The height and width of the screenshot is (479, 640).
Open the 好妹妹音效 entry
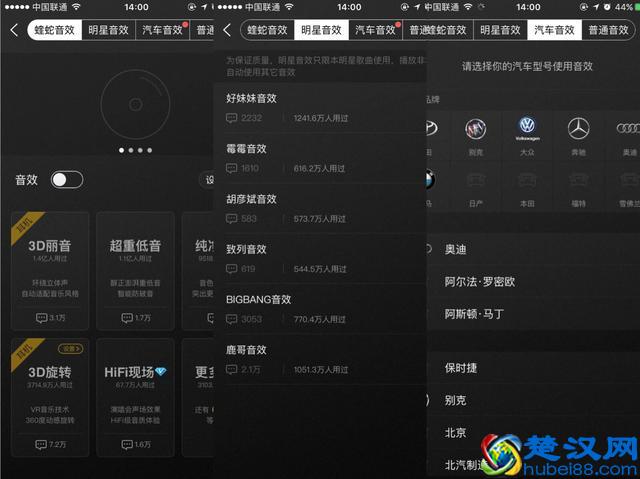320,108
